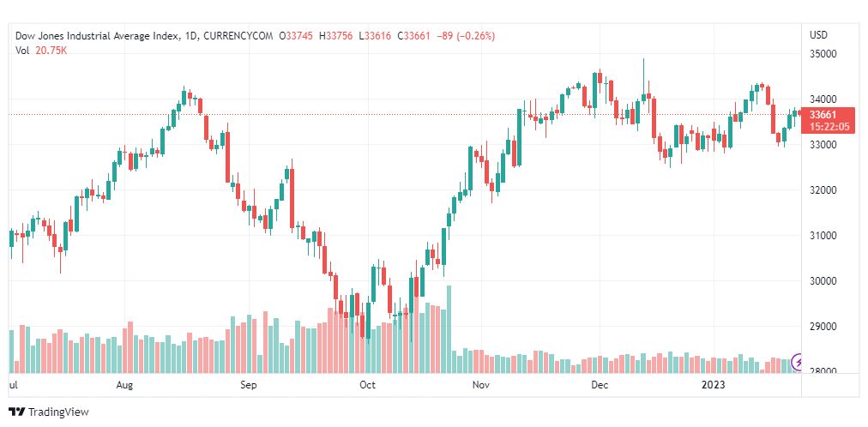Select the Dec marker on time axis
Screen dimensions: 868x427
coord(599,384)
